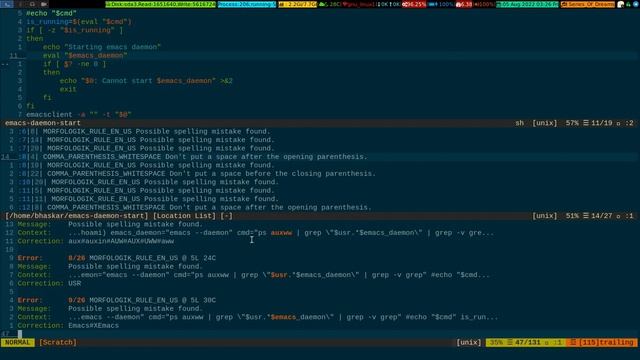The height and width of the screenshot is (360, 640).
Task: Click the 'sh' filetype indicator in status line
Action: (519, 123)
